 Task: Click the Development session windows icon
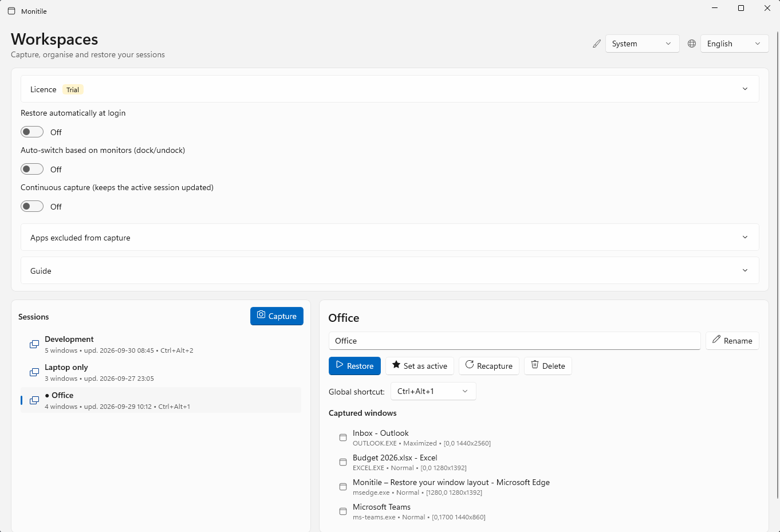(x=34, y=344)
